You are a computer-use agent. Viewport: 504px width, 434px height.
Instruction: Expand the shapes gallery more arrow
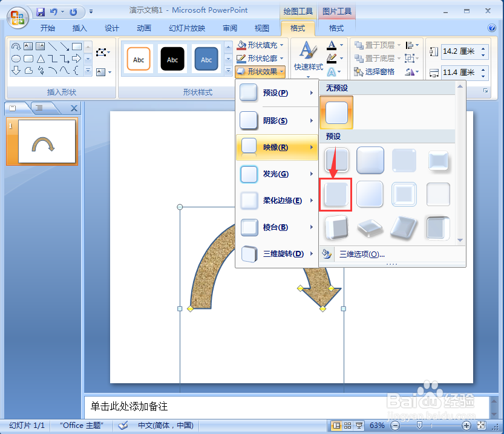[x=88, y=71]
